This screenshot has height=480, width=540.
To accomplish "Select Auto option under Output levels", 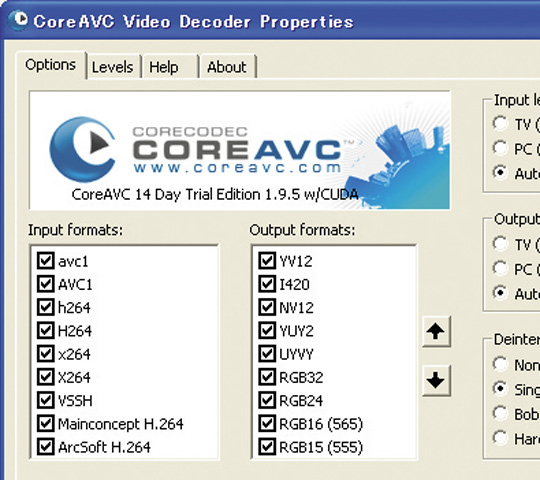I will coord(500,293).
